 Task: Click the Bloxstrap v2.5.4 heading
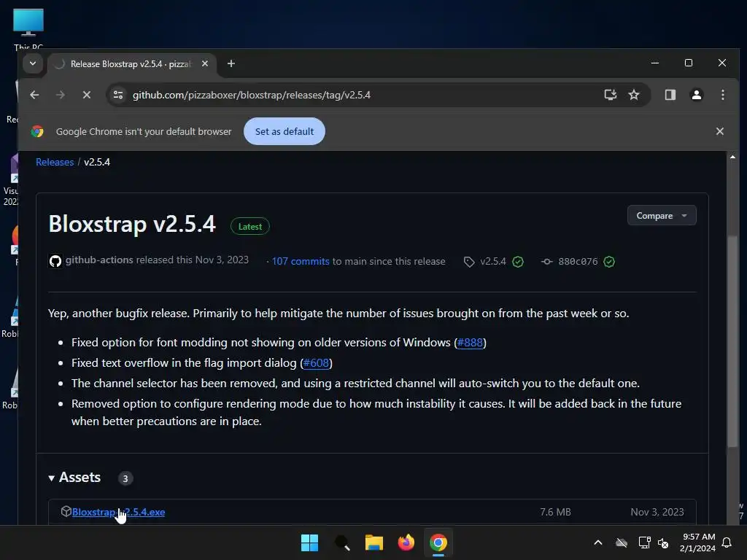(132, 224)
